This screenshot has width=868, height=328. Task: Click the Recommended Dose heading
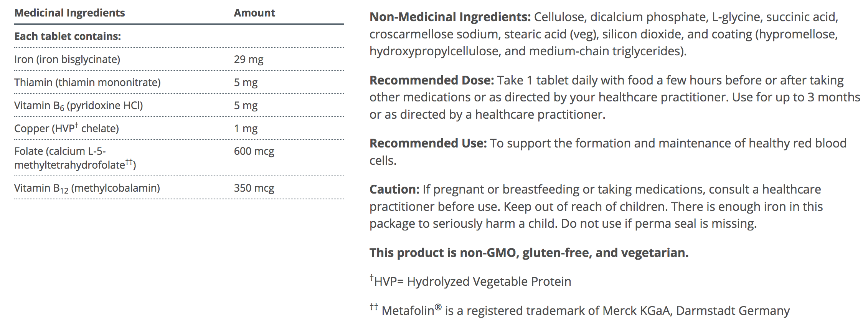tap(431, 81)
